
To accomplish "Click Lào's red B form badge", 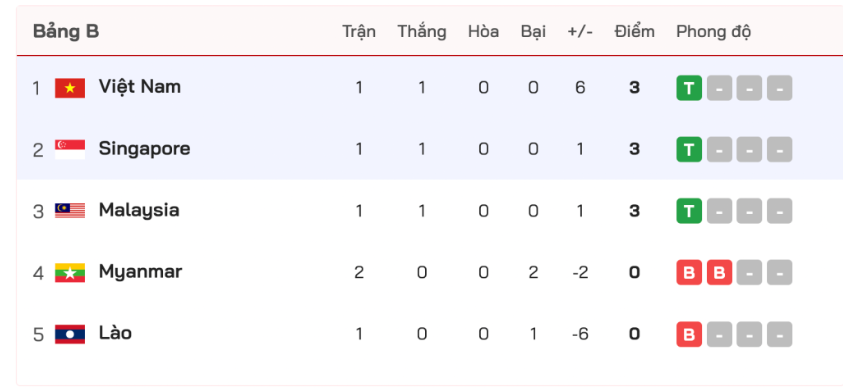I will tap(689, 334).
